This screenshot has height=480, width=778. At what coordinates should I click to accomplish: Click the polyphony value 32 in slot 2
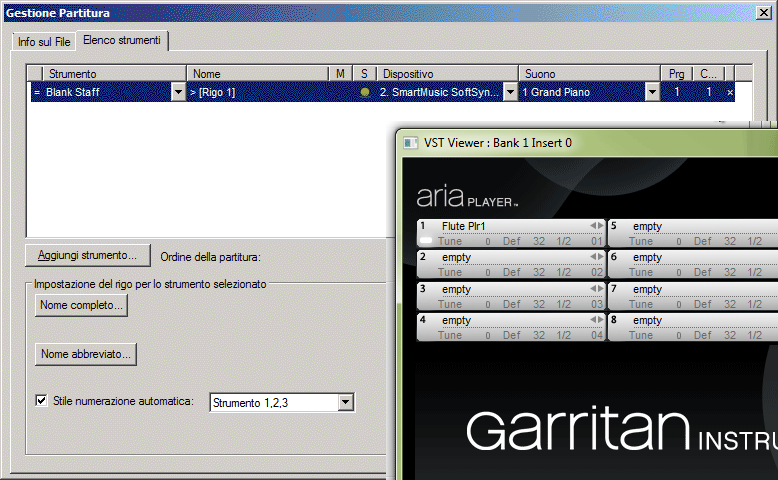[x=539, y=273]
